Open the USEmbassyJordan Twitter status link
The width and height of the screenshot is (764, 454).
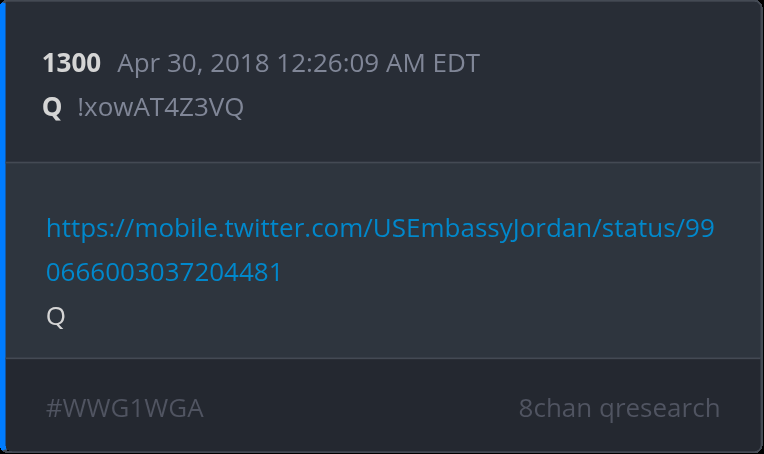pyautogui.click(x=380, y=229)
